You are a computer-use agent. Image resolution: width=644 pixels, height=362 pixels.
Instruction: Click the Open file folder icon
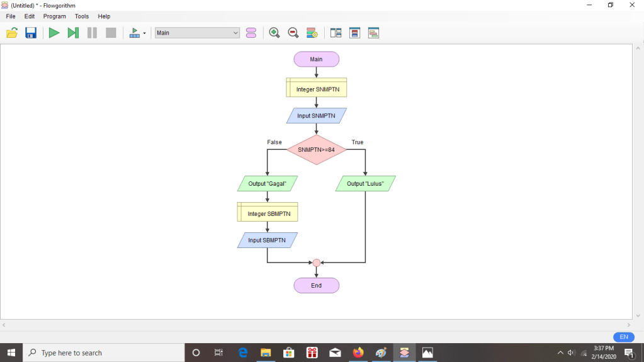pyautogui.click(x=12, y=33)
